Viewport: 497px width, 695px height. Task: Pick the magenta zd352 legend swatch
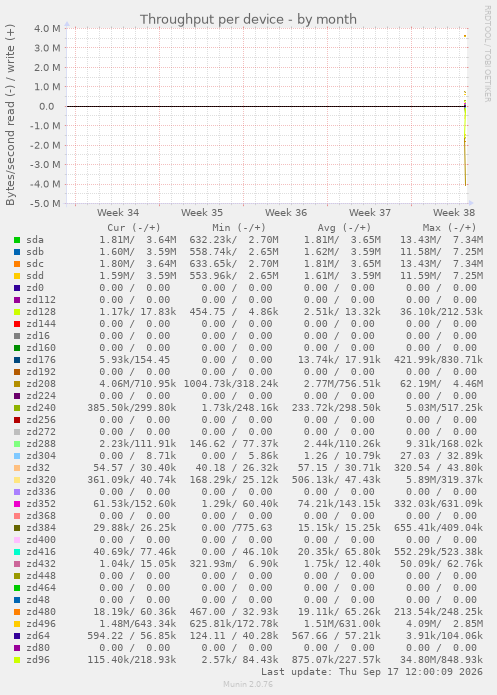17,504
